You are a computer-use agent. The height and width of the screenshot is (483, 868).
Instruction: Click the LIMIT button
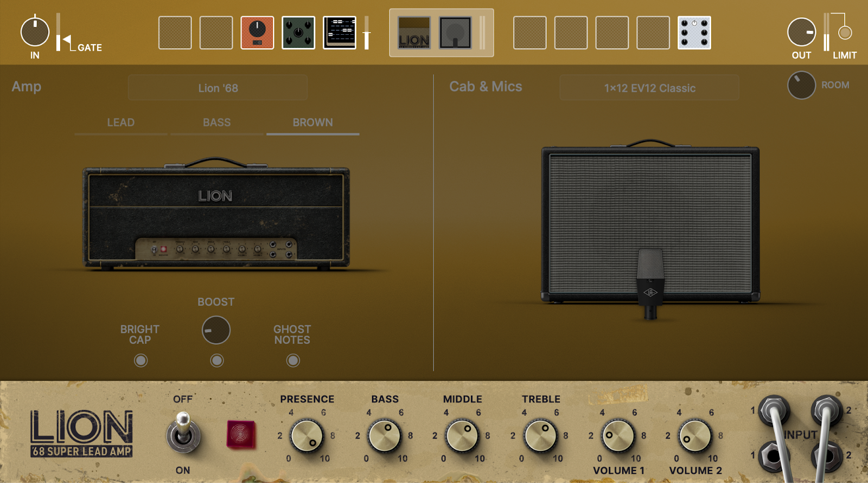(845, 33)
